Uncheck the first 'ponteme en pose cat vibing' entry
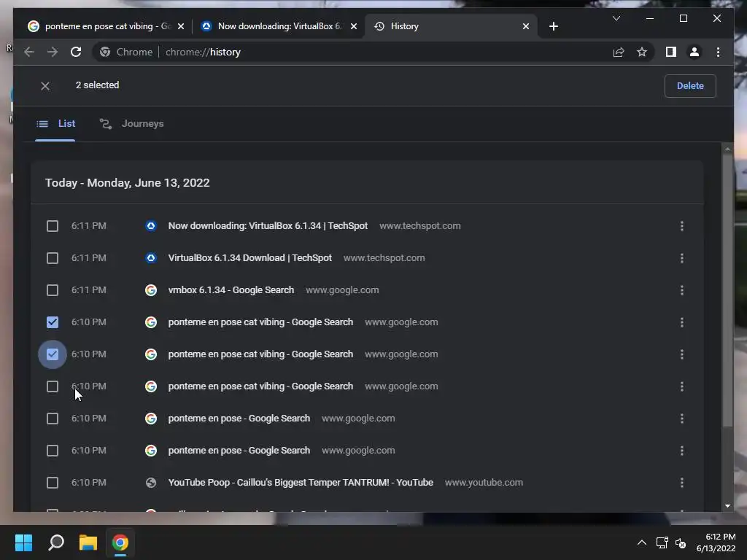 [53, 322]
